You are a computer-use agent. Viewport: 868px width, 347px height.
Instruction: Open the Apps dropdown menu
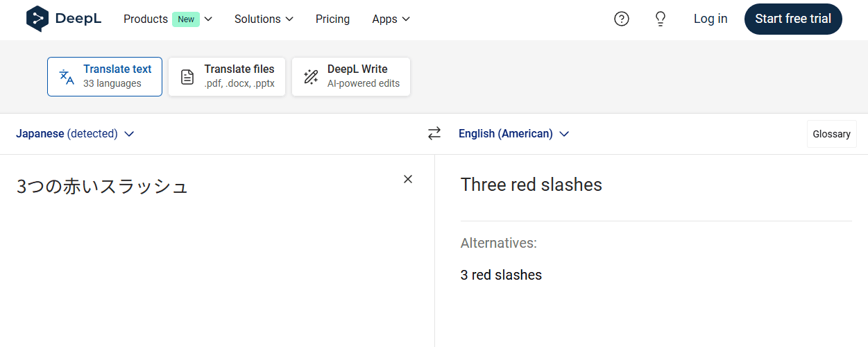(x=391, y=19)
